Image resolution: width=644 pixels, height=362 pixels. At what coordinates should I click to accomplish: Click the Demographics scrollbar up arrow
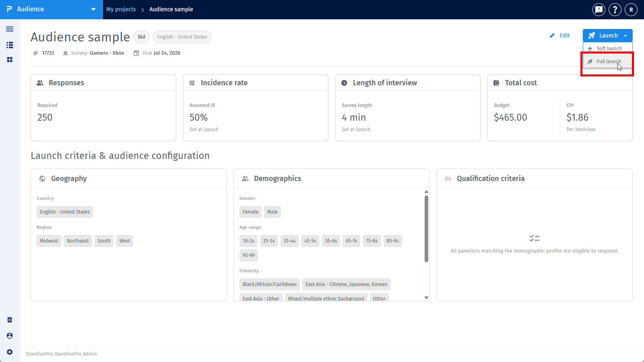(x=427, y=192)
